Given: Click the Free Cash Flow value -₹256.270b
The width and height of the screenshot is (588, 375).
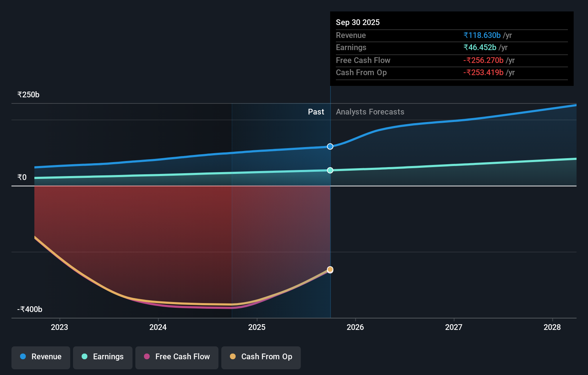Looking at the screenshot, I should 483,60.
